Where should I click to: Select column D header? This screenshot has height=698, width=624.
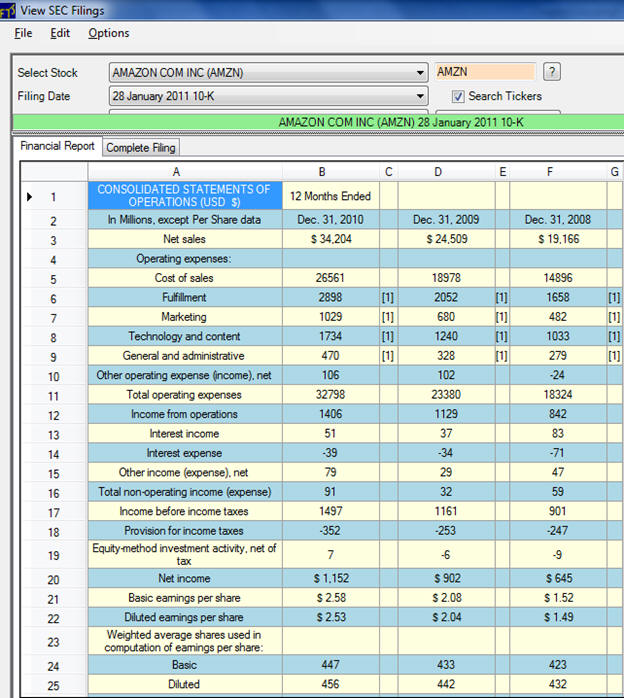[446, 172]
